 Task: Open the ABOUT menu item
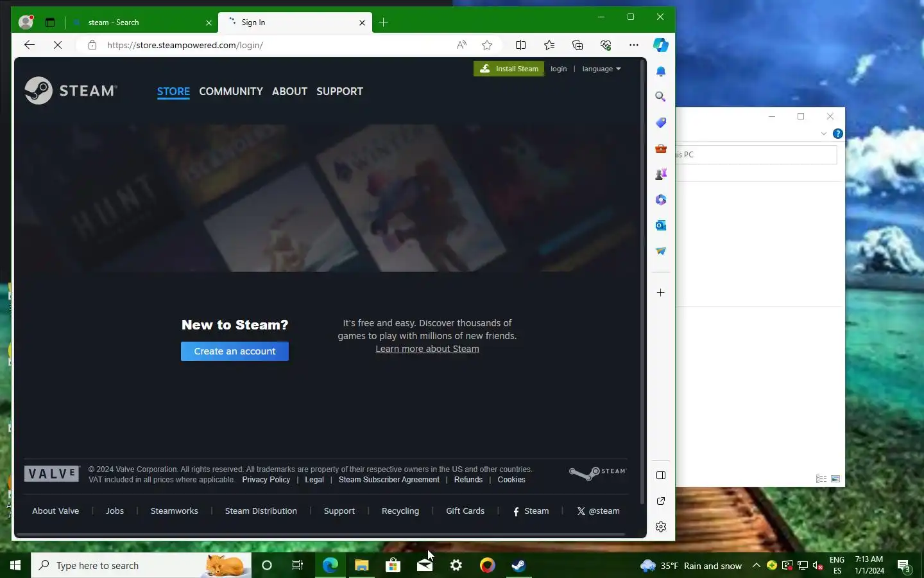click(289, 91)
